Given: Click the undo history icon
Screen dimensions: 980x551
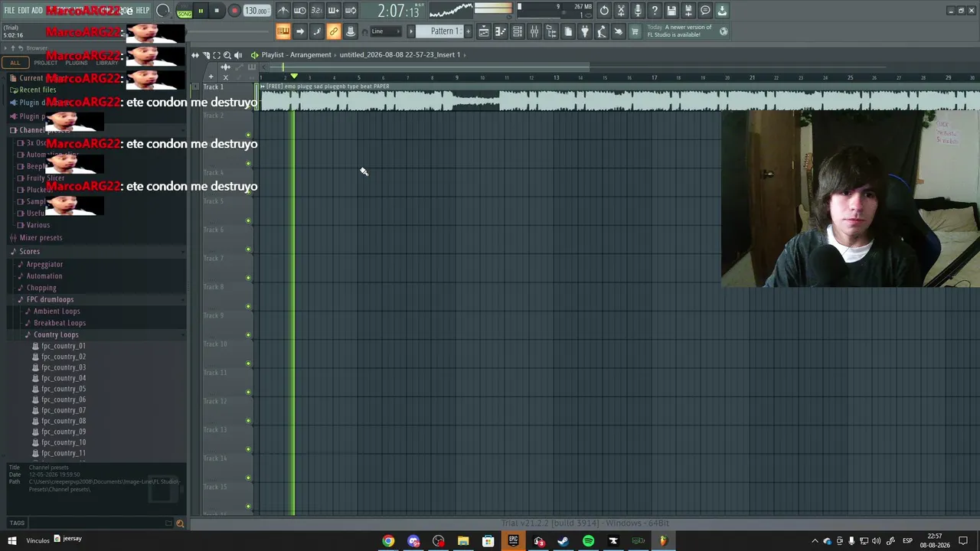Looking at the screenshot, I should pos(604,11).
